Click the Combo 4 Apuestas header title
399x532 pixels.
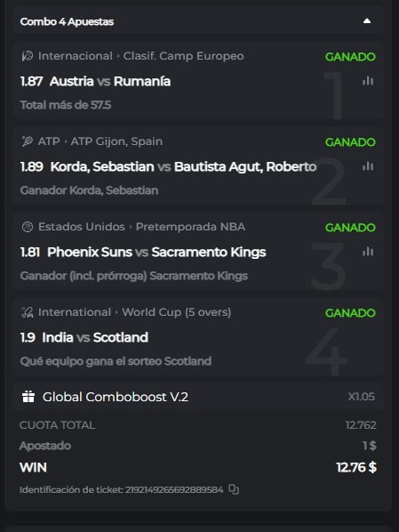(x=67, y=21)
